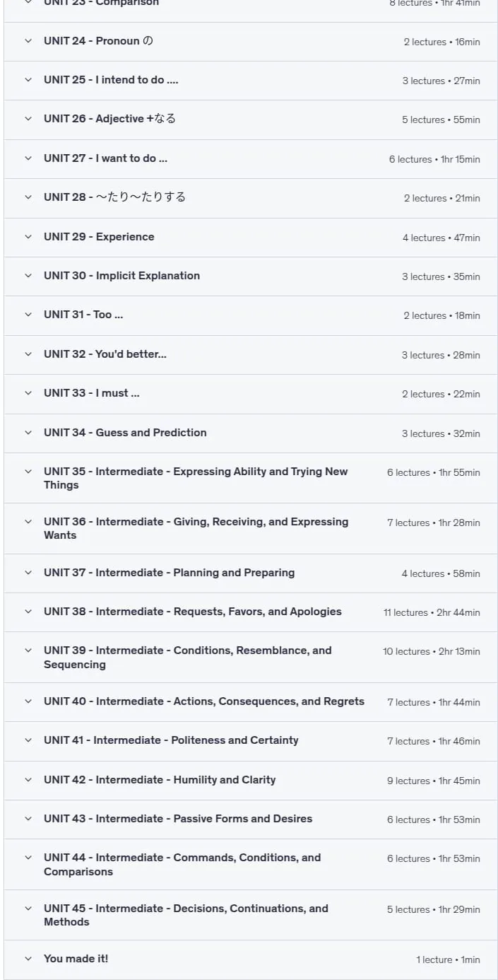The width and height of the screenshot is (498, 980).
Task: Open the UNIT 31 - Too ... section
Action: click(x=251, y=315)
